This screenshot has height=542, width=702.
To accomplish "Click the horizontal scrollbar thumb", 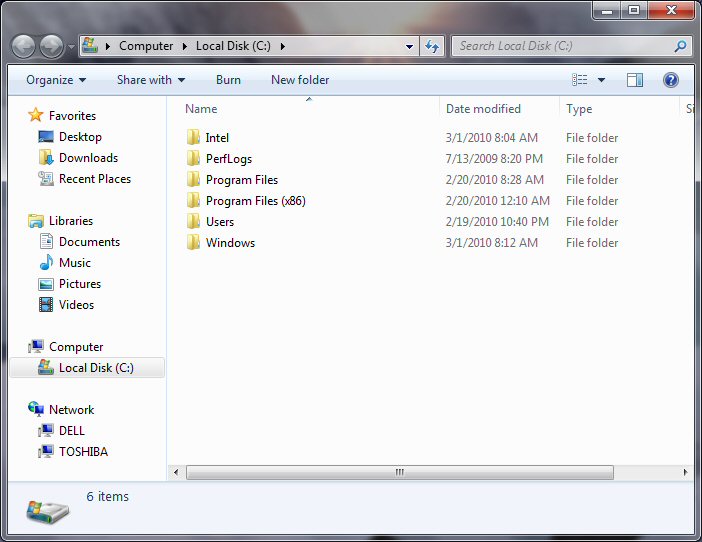I will [398, 472].
